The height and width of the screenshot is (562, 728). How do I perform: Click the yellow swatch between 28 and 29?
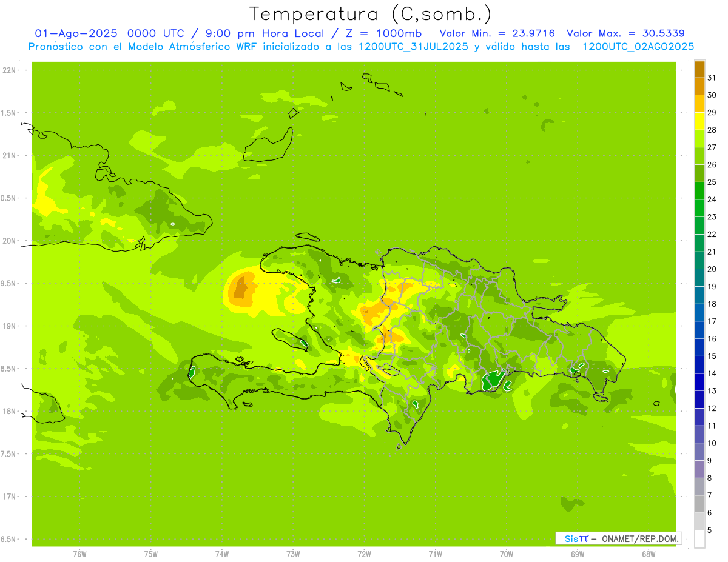tap(699, 121)
